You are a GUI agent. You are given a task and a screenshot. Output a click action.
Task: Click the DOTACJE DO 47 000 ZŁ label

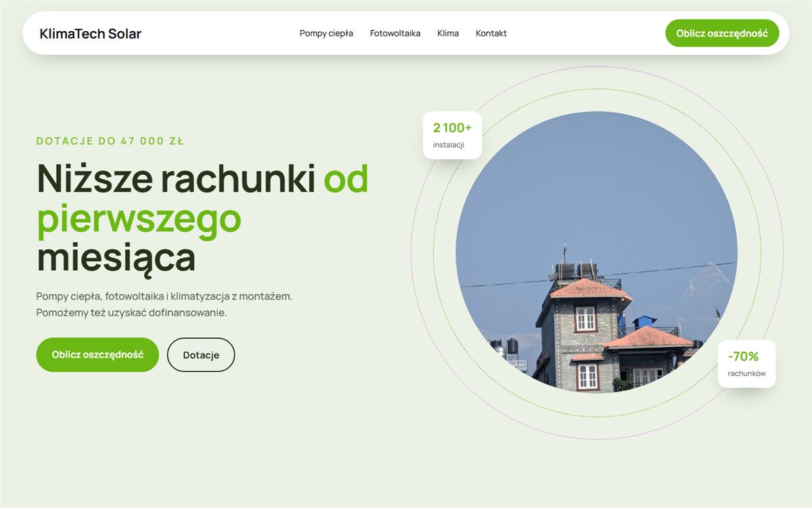110,142
